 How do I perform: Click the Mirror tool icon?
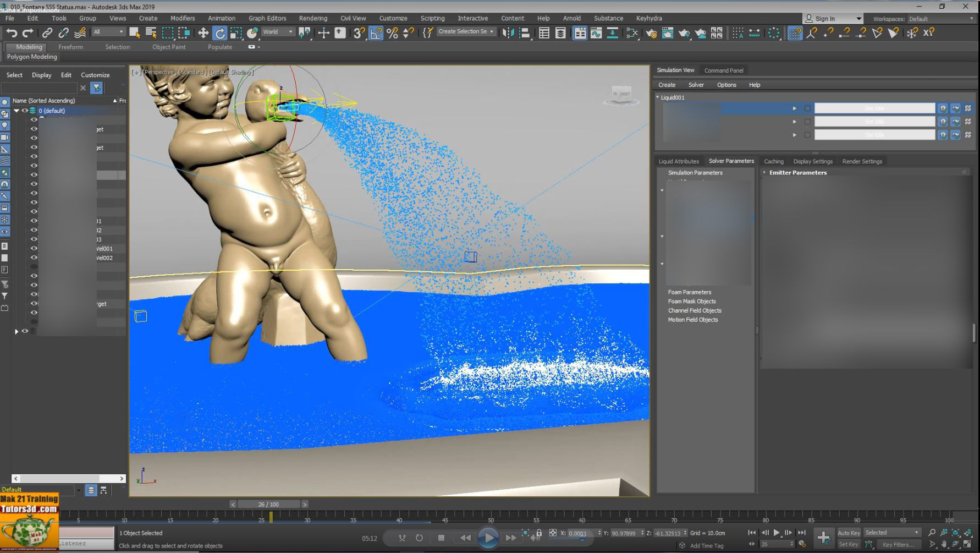click(508, 33)
